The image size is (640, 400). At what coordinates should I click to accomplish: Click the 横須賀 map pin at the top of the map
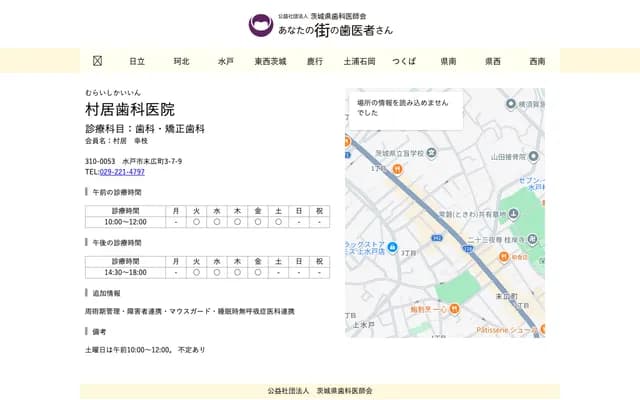[511, 104]
